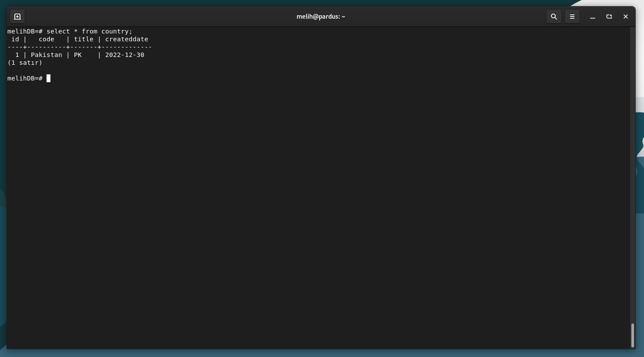The width and height of the screenshot is (644, 357).
Task: Click the 'Pakistan' cell value
Action: 47,55
